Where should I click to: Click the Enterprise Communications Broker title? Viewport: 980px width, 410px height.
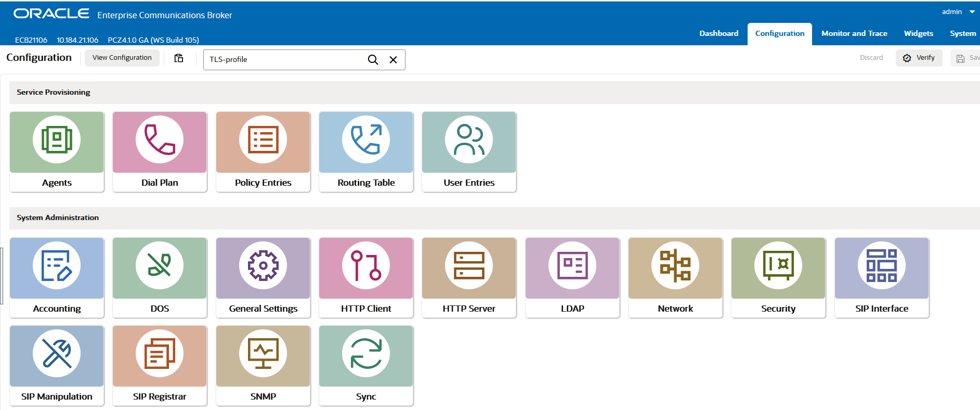(x=165, y=15)
